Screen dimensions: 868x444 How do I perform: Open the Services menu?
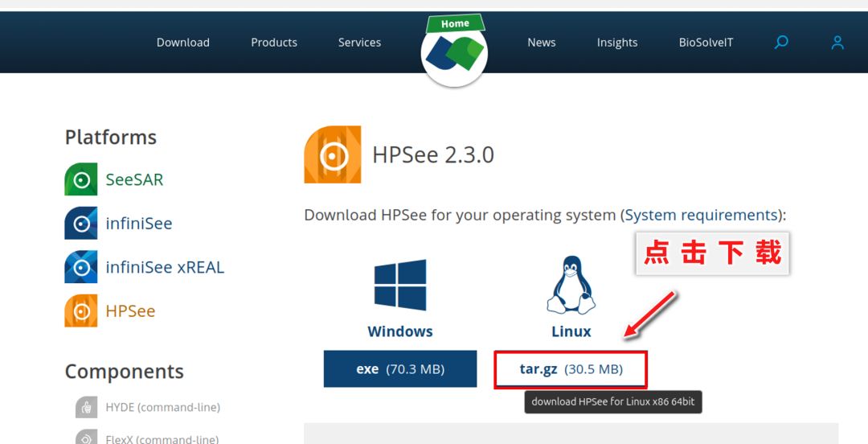[360, 42]
